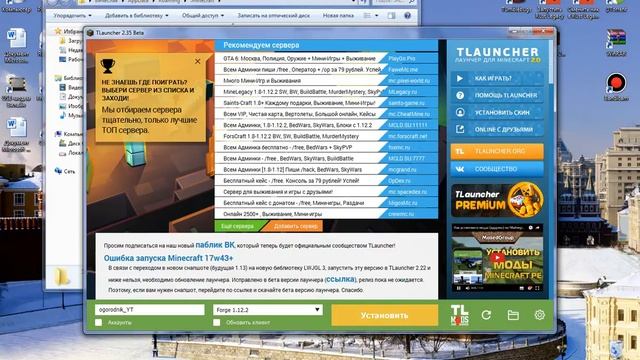Image resolution: width=640 pixels, height=360 pixels.
Task: Open the 'Сообщество' VK button
Action: (x=497, y=169)
